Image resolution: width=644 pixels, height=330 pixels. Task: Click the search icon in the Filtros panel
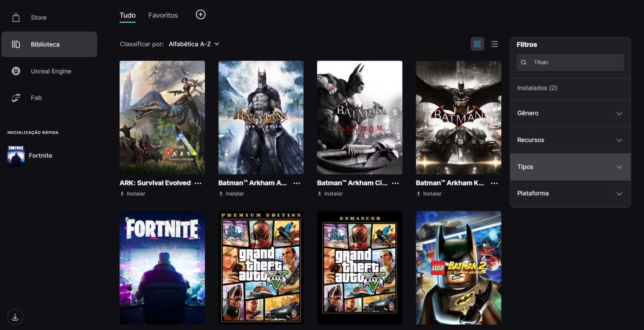(x=524, y=62)
